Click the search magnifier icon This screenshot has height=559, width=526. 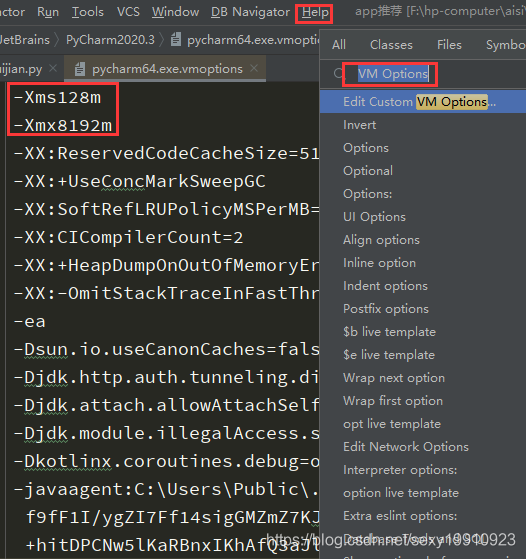(338, 74)
